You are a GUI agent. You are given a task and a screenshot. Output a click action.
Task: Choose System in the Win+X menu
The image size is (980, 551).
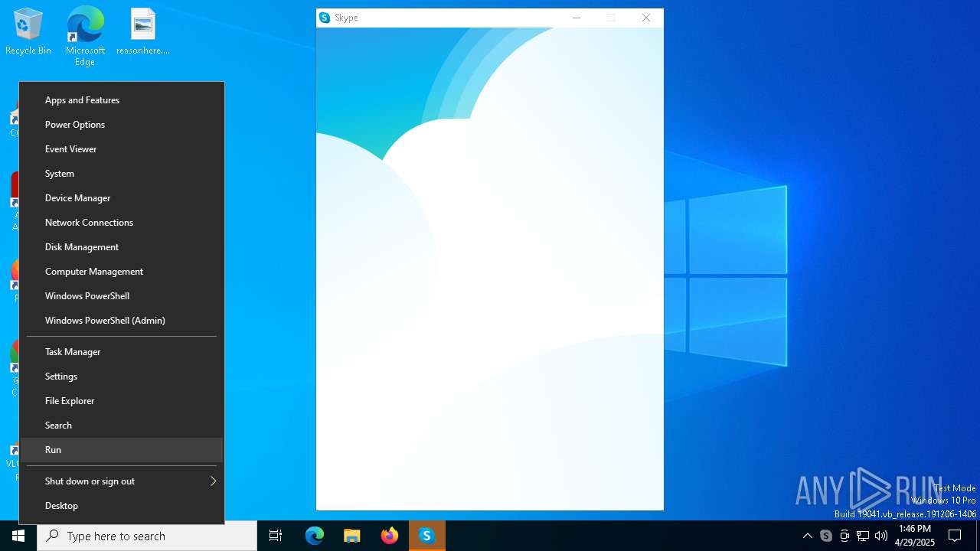tap(122, 174)
